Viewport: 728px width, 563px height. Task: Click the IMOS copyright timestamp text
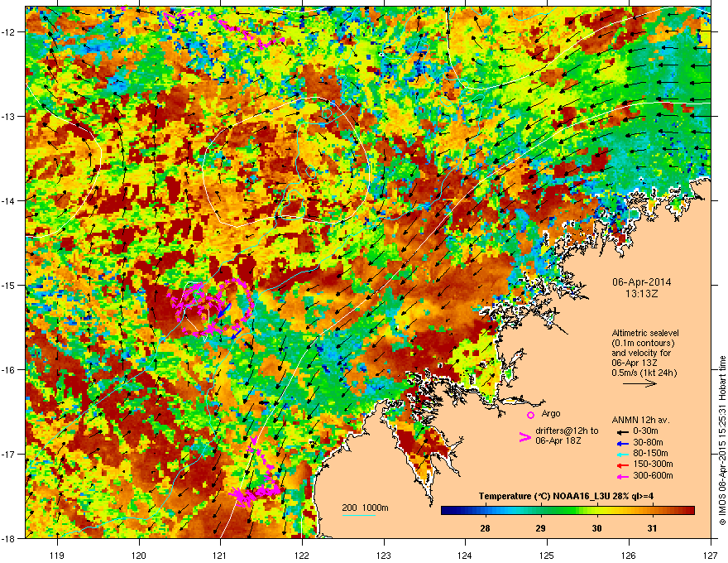(x=722, y=440)
